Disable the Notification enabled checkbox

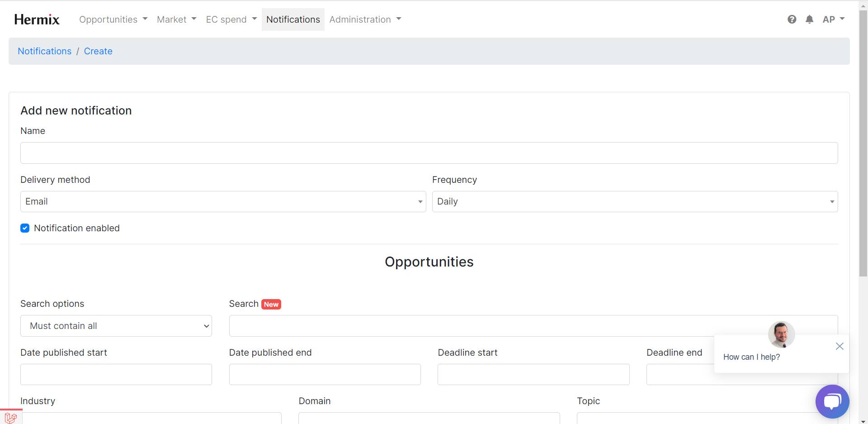click(x=25, y=228)
